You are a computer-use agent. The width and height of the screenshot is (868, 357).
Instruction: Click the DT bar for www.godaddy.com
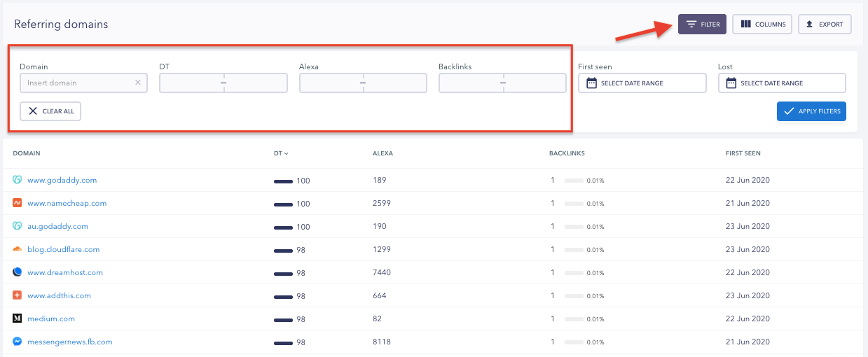tap(283, 181)
